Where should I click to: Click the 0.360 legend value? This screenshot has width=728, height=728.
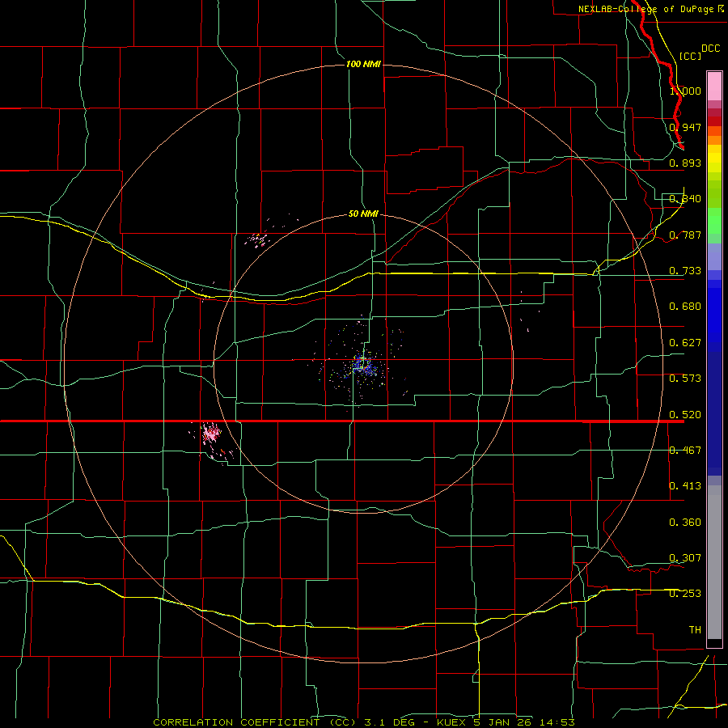[x=685, y=523]
